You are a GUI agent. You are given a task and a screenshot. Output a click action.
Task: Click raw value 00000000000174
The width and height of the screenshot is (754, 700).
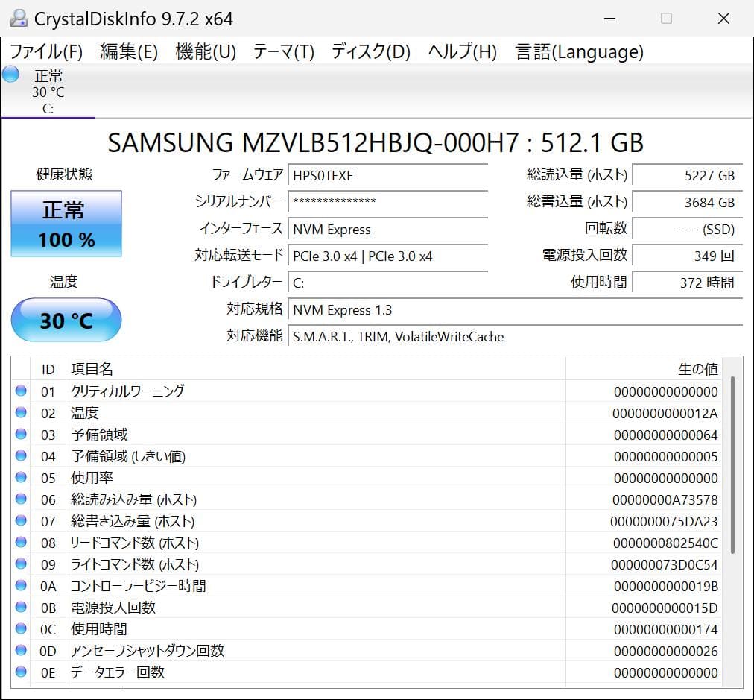(x=665, y=629)
